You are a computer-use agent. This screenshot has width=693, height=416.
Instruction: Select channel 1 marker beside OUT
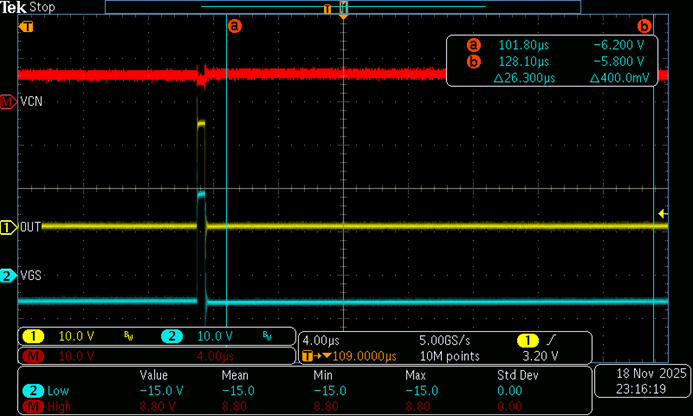(x=8, y=227)
